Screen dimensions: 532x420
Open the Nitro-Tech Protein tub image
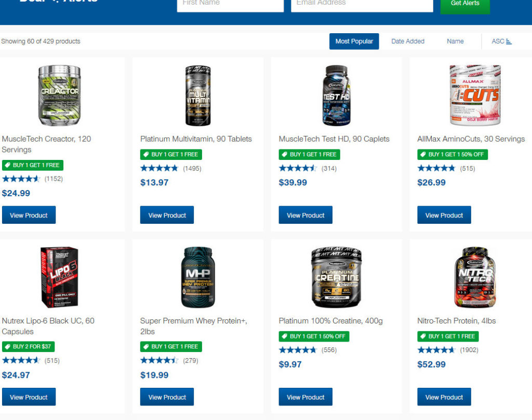[475, 277]
